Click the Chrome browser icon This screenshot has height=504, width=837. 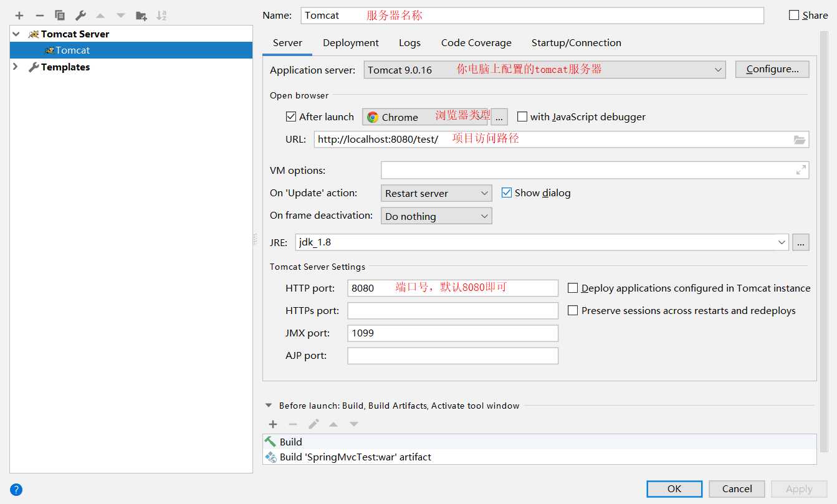pos(373,117)
